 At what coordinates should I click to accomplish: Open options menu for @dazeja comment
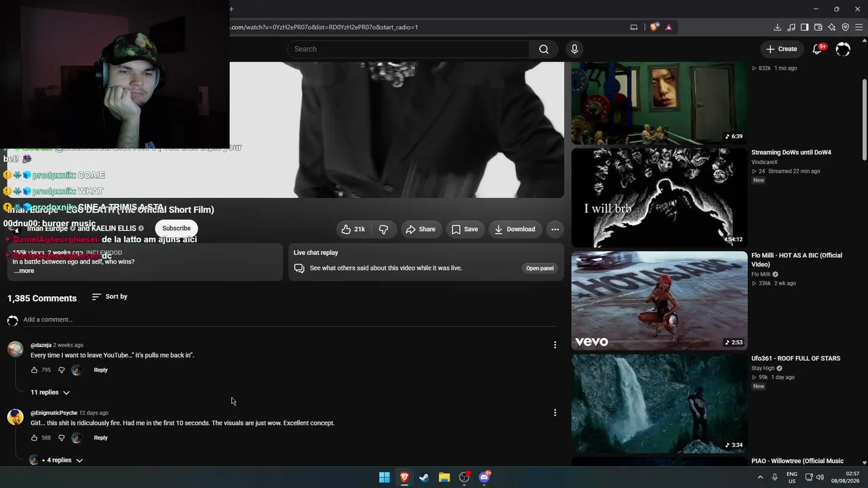tap(555, 345)
